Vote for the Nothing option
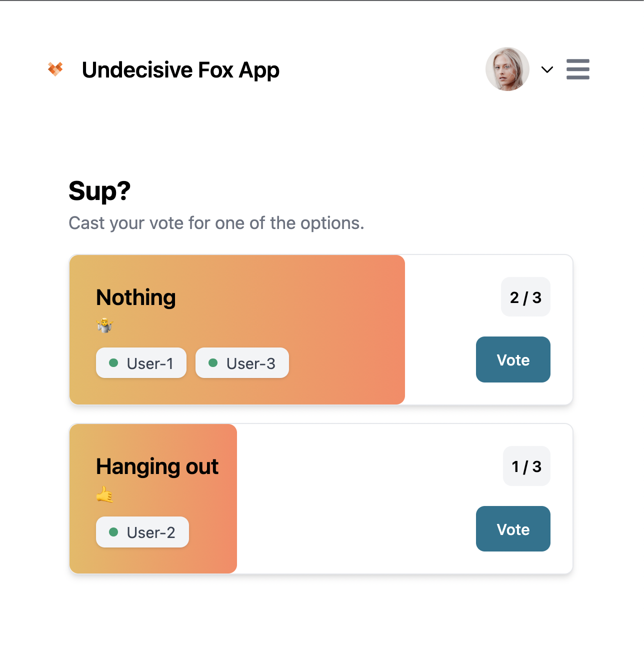This screenshot has height=655, width=644. [x=513, y=359]
